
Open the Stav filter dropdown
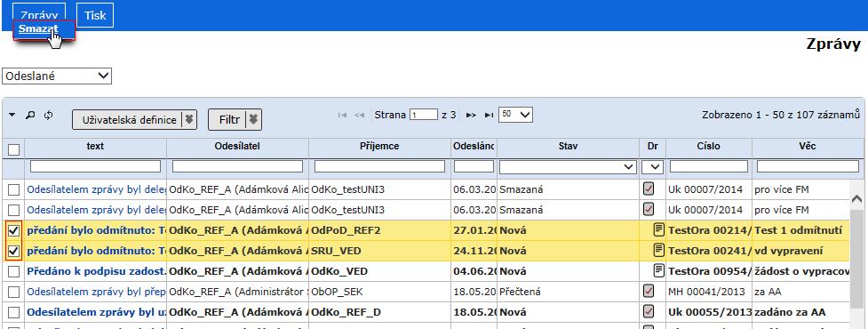point(568,166)
